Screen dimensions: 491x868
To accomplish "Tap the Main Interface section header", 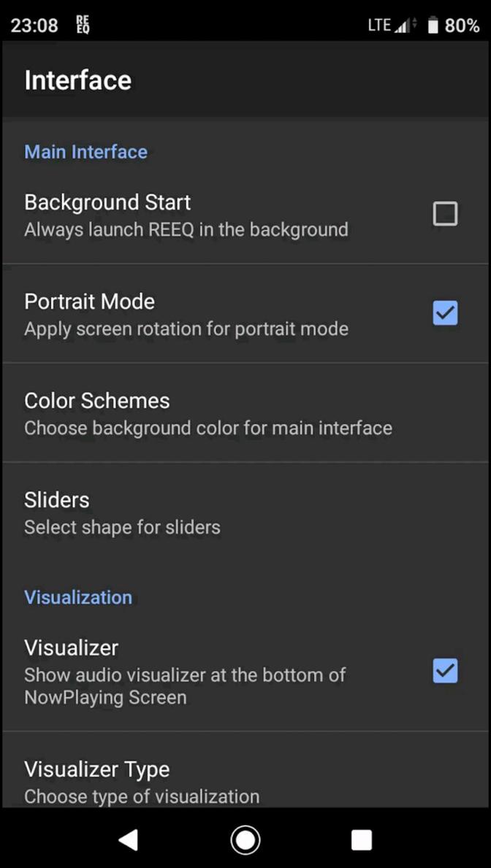I will click(x=85, y=152).
